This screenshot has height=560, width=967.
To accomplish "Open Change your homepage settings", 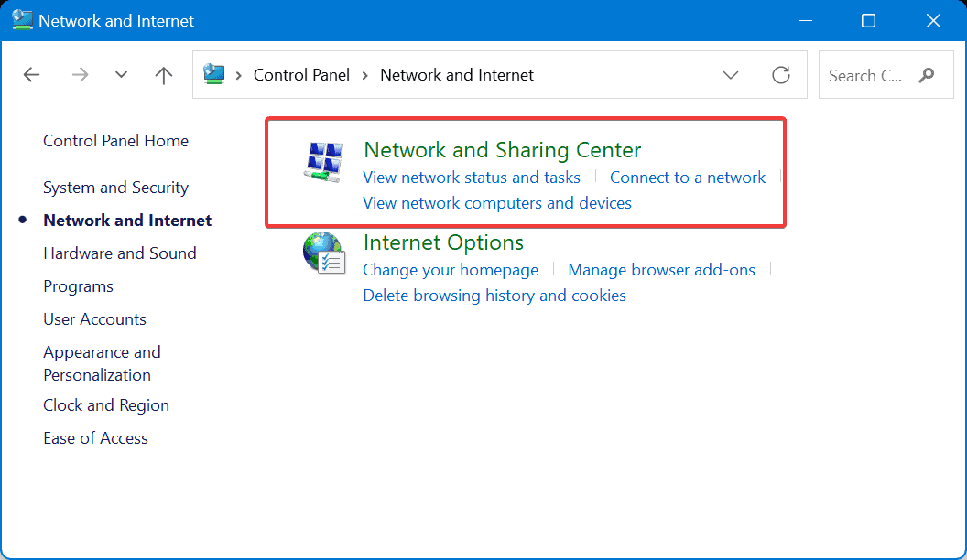I will [x=451, y=270].
